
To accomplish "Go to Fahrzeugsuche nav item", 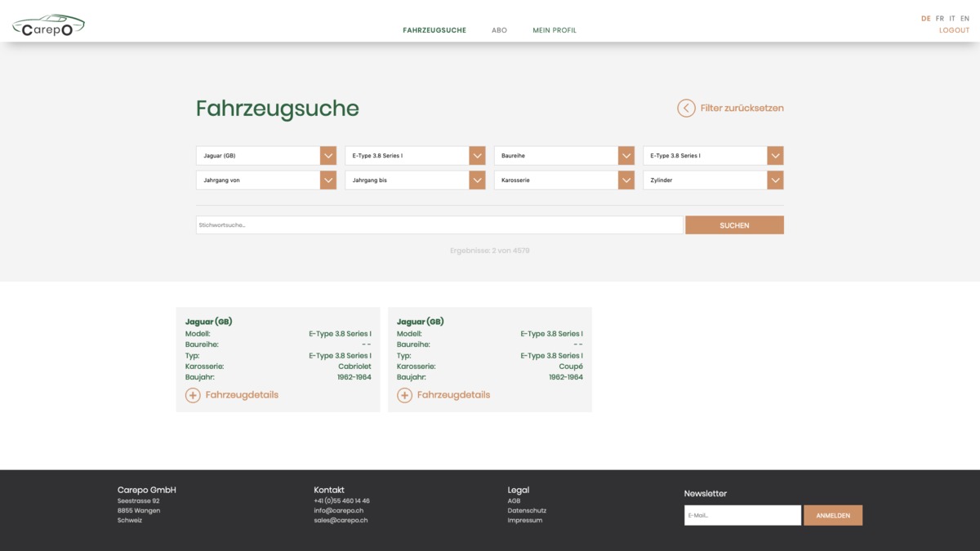I will [434, 30].
